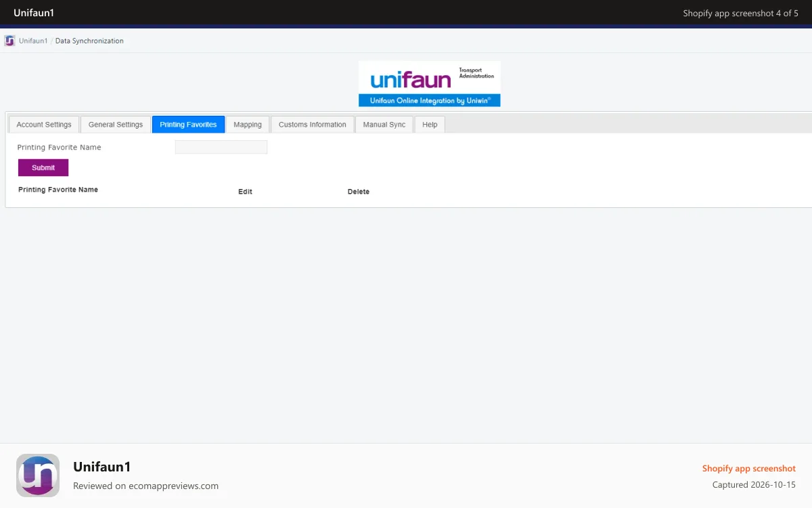This screenshot has width=812, height=508.
Task: Click the Unifaun1 heading in the footer
Action: tap(101, 467)
